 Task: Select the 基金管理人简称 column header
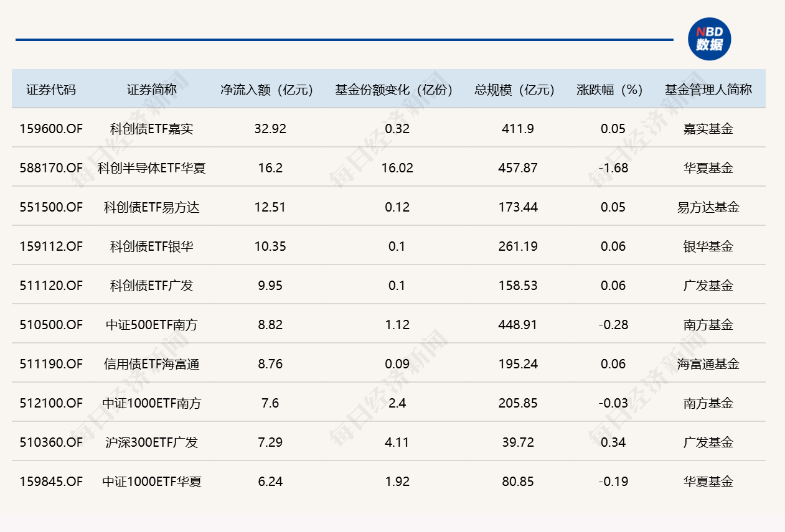pyautogui.click(x=708, y=90)
